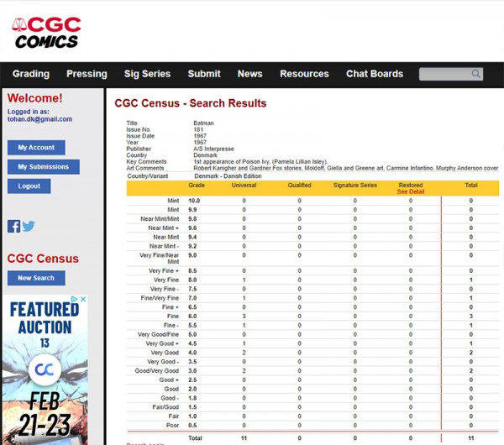Click the Universal count for Very Good 4.0
504x445 pixels.
click(x=244, y=353)
